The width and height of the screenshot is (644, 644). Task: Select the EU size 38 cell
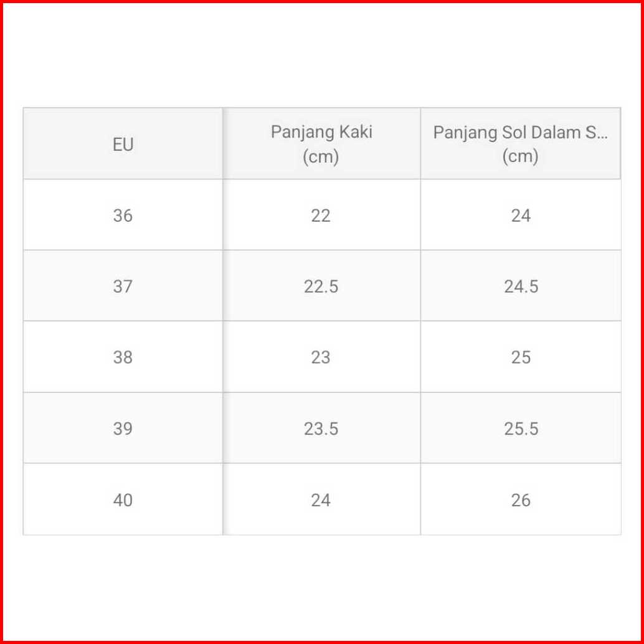tap(123, 358)
